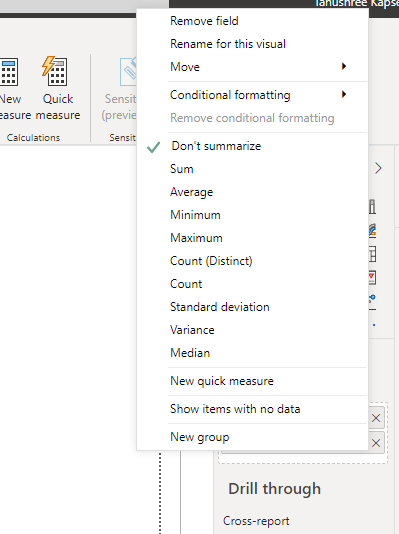
Task: Choose Rename for this visual
Action: 252,44
